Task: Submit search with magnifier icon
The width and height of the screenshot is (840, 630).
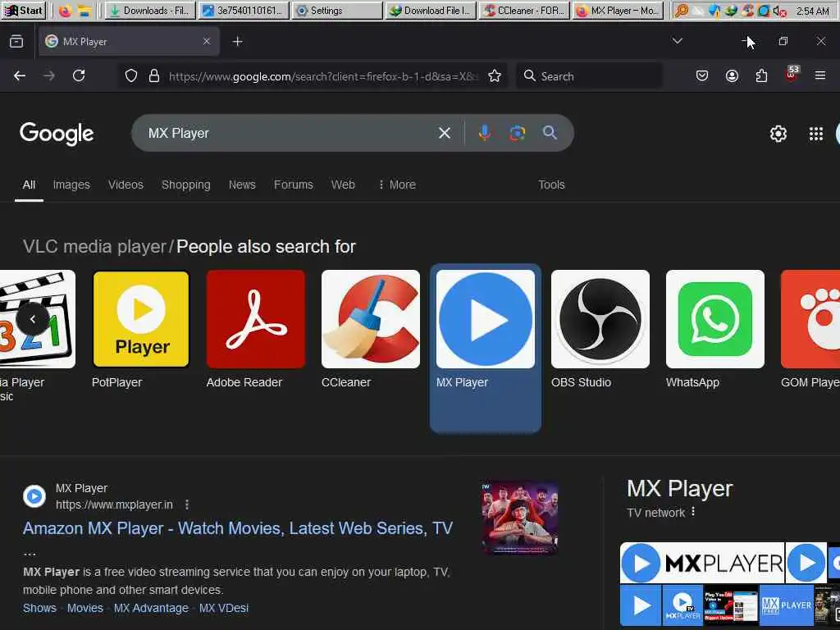Action: click(x=550, y=133)
